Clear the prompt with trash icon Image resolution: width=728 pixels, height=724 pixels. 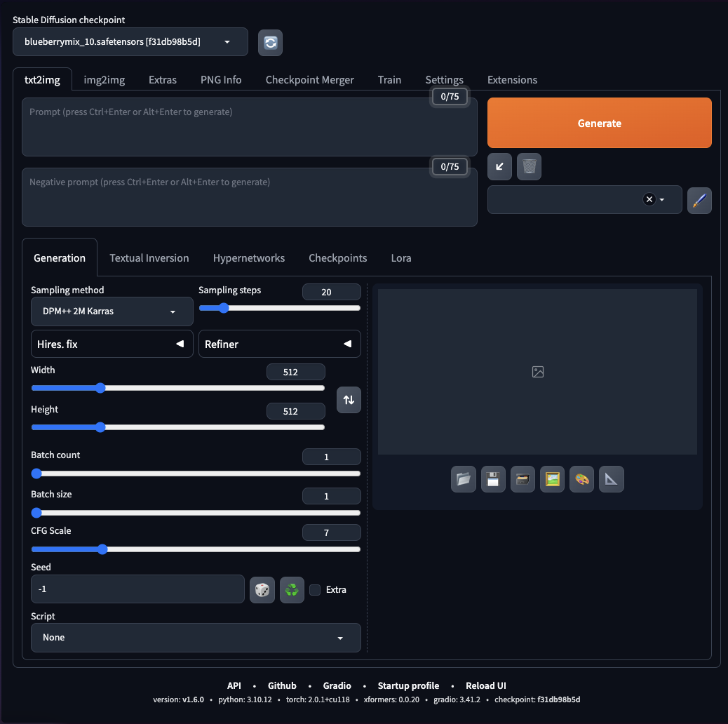click(x=529, y=166)
